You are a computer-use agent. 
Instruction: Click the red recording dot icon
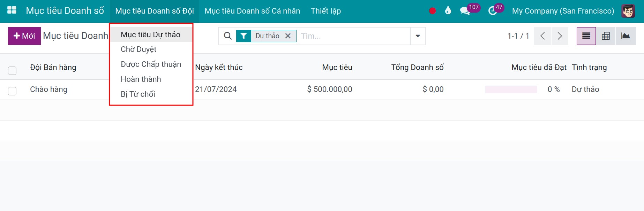[432, 11]
